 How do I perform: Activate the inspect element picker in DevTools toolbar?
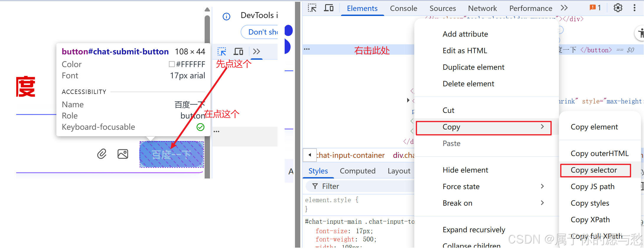pos(312,8)
